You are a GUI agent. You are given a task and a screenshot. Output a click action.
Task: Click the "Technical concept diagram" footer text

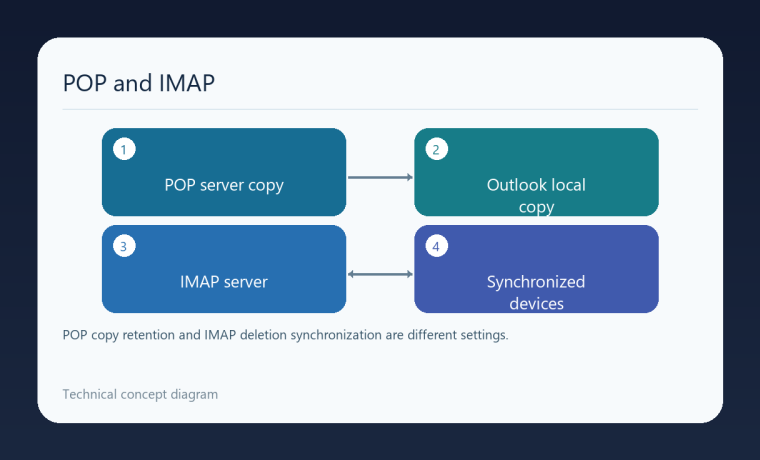coord(140,394)
